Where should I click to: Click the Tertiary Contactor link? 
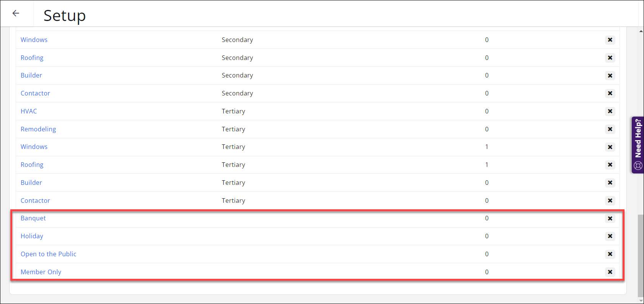35,201
